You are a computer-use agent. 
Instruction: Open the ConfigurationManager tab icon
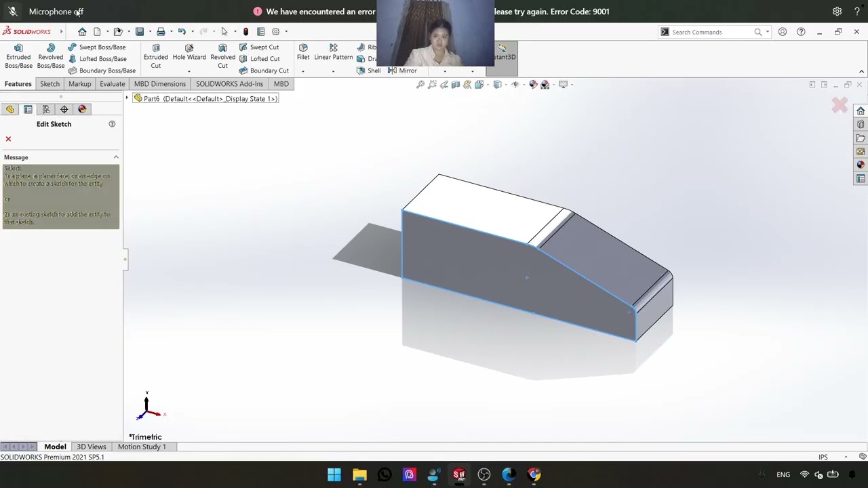(x=46, y=109)
